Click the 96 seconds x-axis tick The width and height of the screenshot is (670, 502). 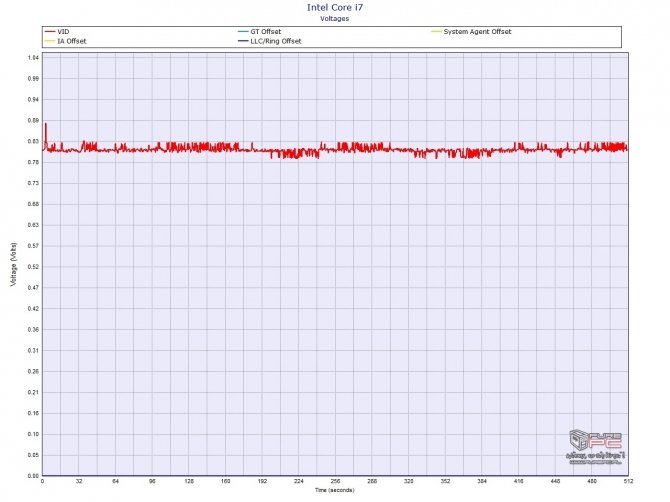pyautogui.click(x=152, y=481)
